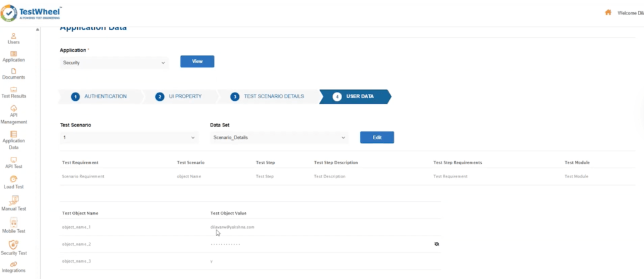Expand the Data Set Scenario_Details dropdown
Image resolution: width=644 pixels, height=279 pixels.
click(279, 137)
